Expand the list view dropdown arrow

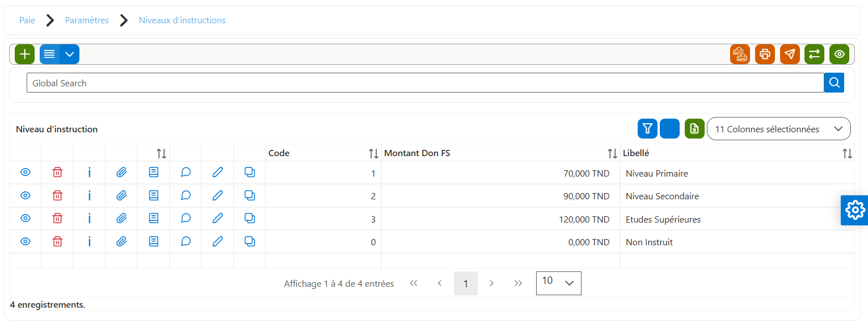[x=70, y=55]
